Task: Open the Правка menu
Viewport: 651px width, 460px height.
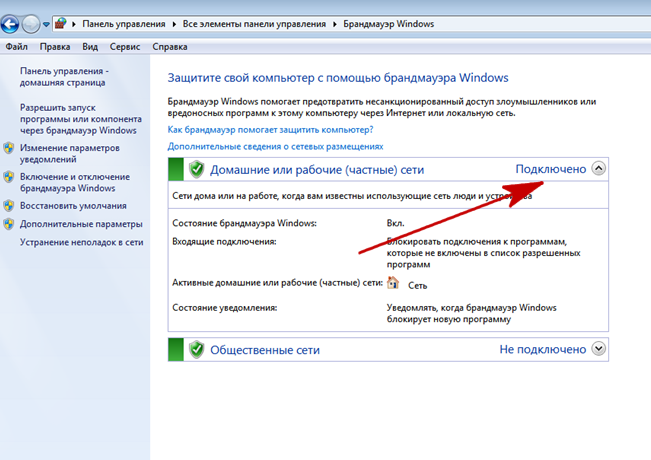Action: [x=55, y=47]
